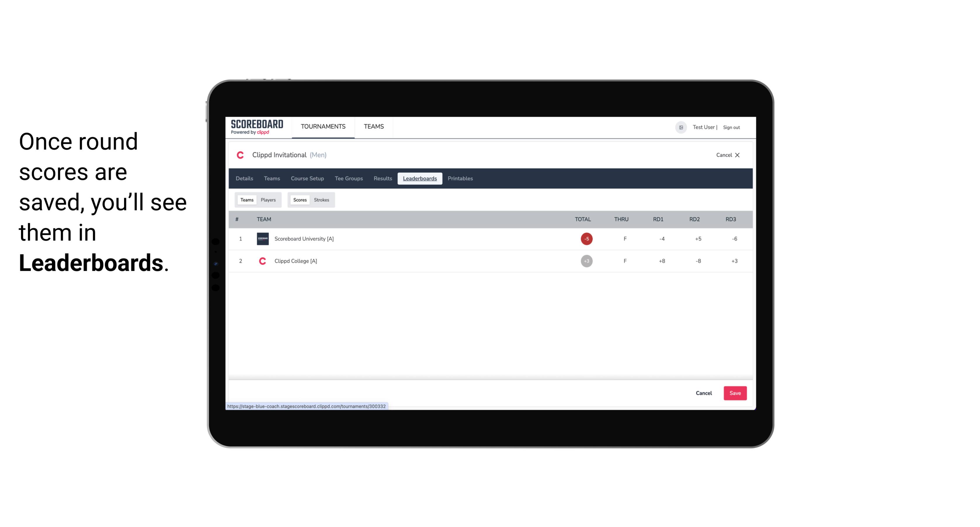Click the Tee Groups tab

pos(348,179)
